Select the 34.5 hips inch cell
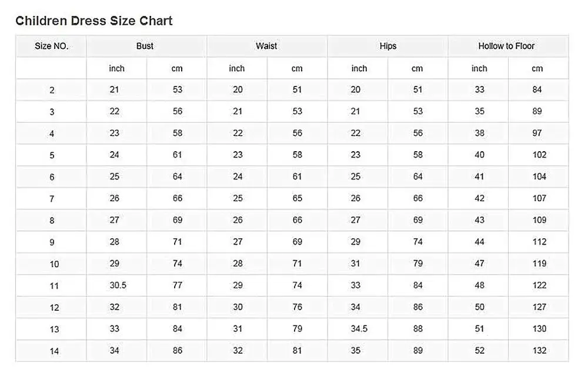This screenshot has width=588, height=376. [358, 329]
